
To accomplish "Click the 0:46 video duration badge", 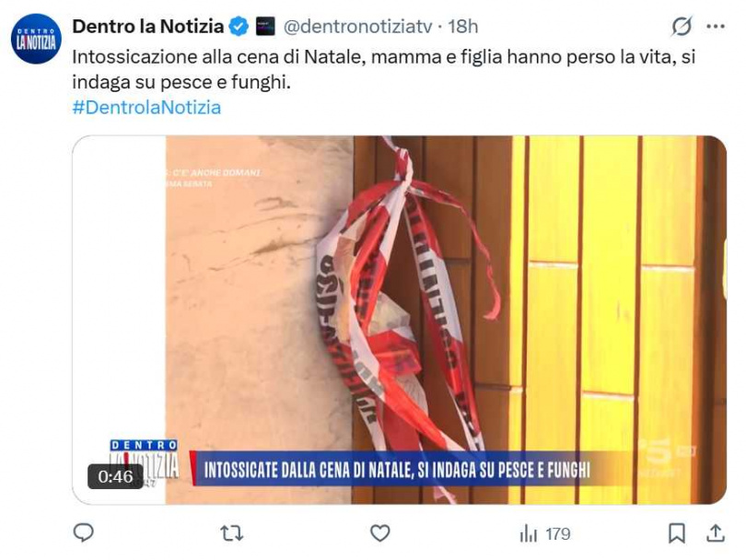I will pyautogui.click(x=115, y=476).
